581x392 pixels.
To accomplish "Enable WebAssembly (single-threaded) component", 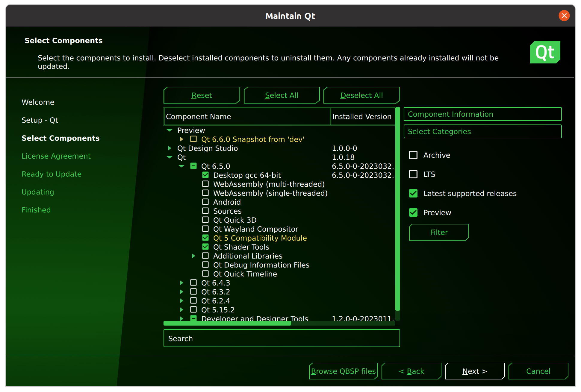I will point(205,193).
